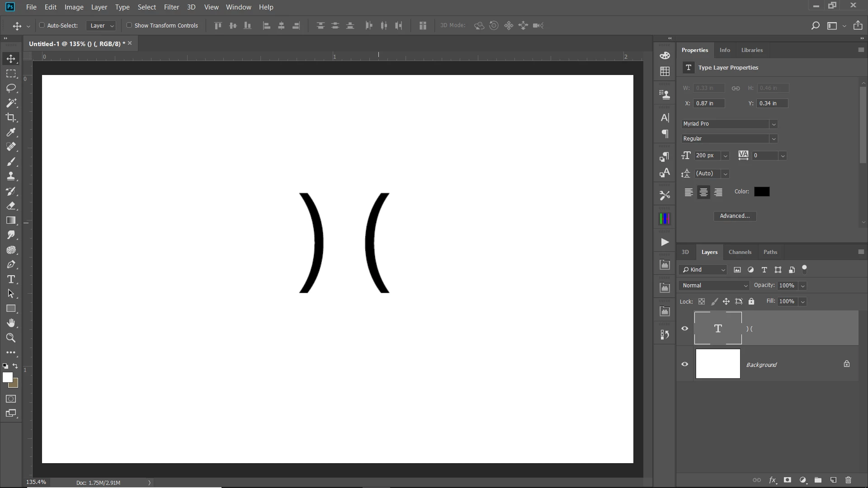Open the black text Color swatch
Viewport: 868px width, 488px height.
click(762, 192)
